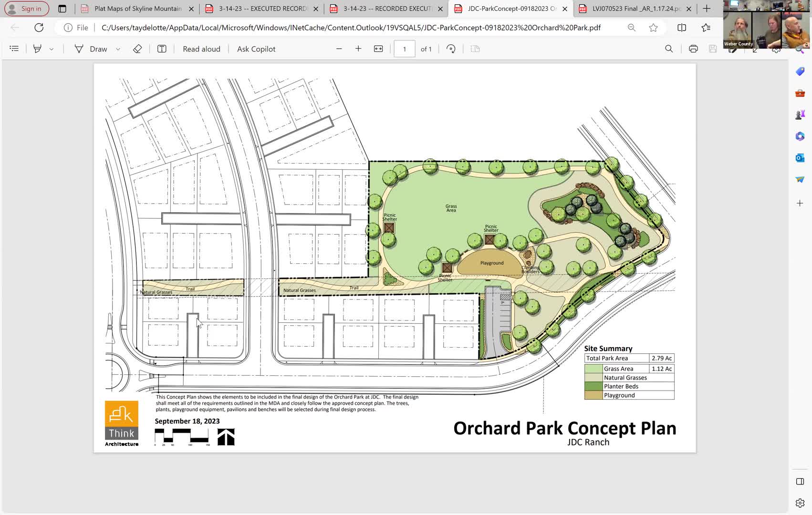Launch Outlook from the Edge sidebar

point(800,158)
